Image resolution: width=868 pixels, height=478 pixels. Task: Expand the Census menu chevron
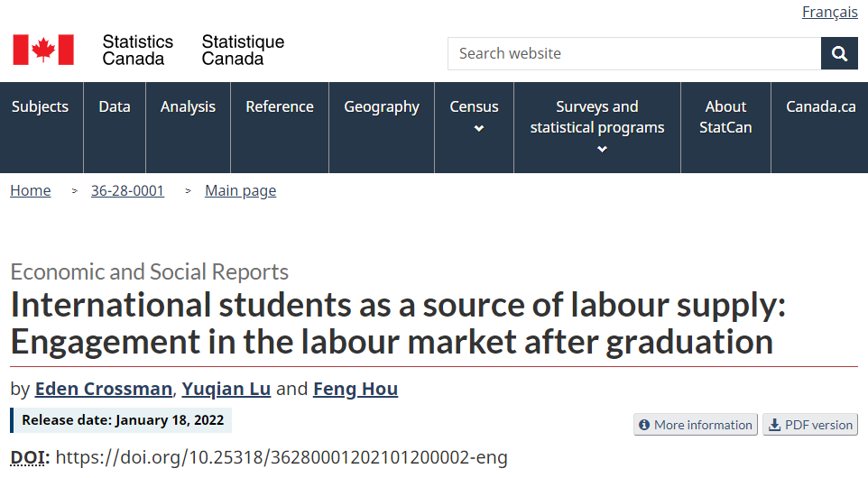point(479,128)
